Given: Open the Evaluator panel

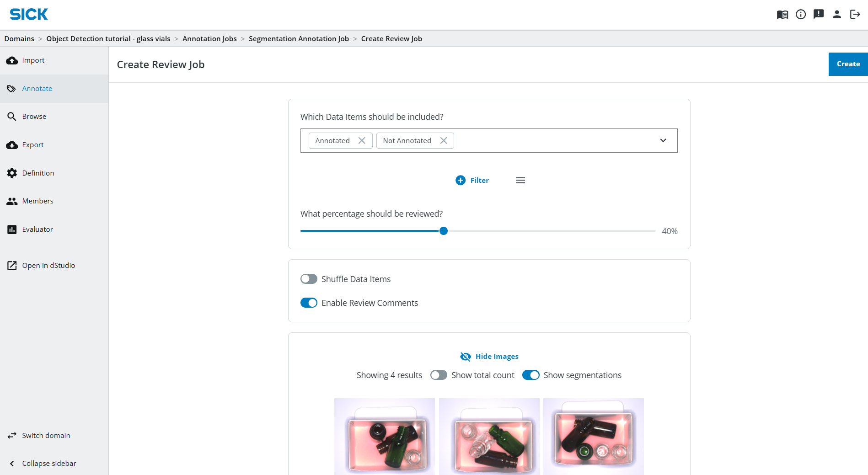Looking at the screenshot, I should coord(37,229).
